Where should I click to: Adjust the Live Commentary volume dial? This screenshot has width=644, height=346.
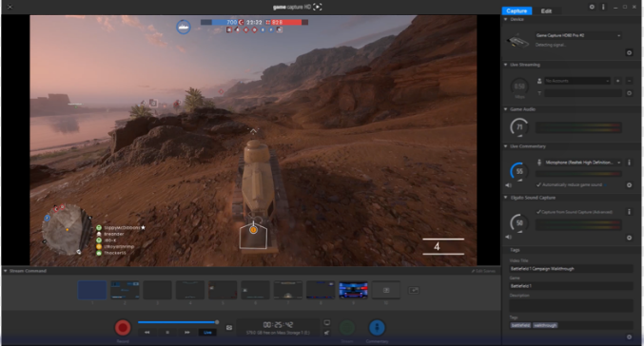pos(519,171)
